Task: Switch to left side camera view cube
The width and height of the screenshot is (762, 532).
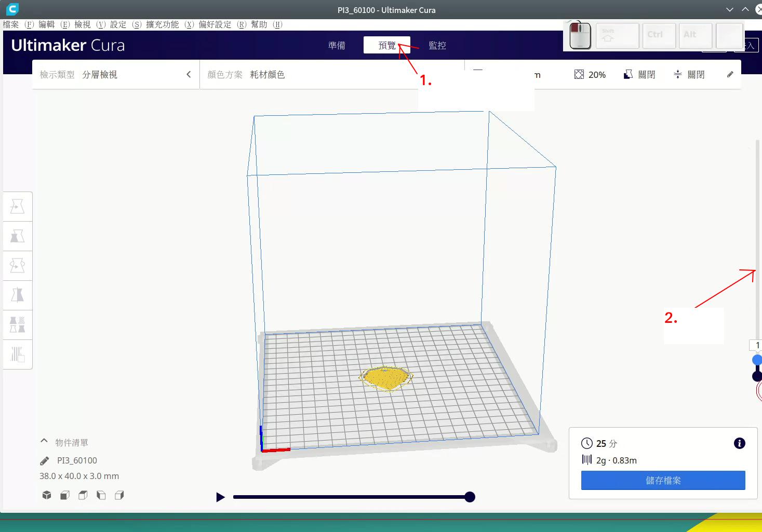Action: point(101,495)
